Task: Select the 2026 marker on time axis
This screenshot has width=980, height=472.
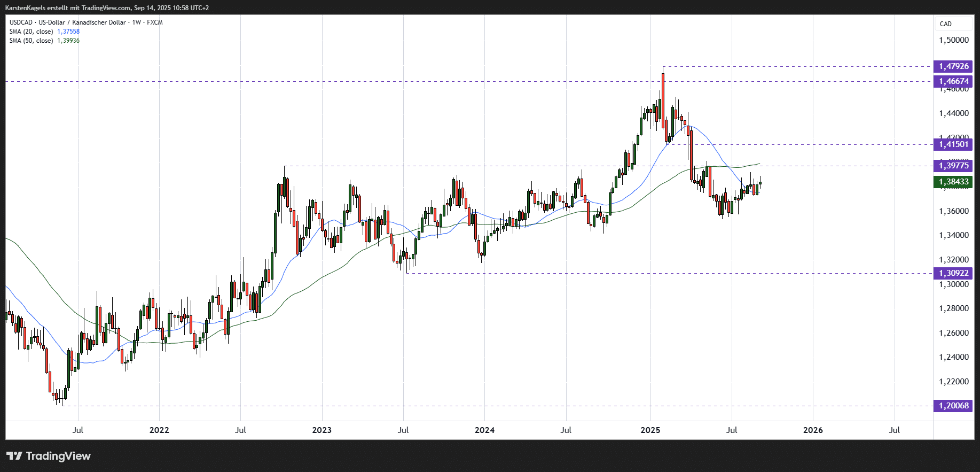Action: [x=813, y=430]
